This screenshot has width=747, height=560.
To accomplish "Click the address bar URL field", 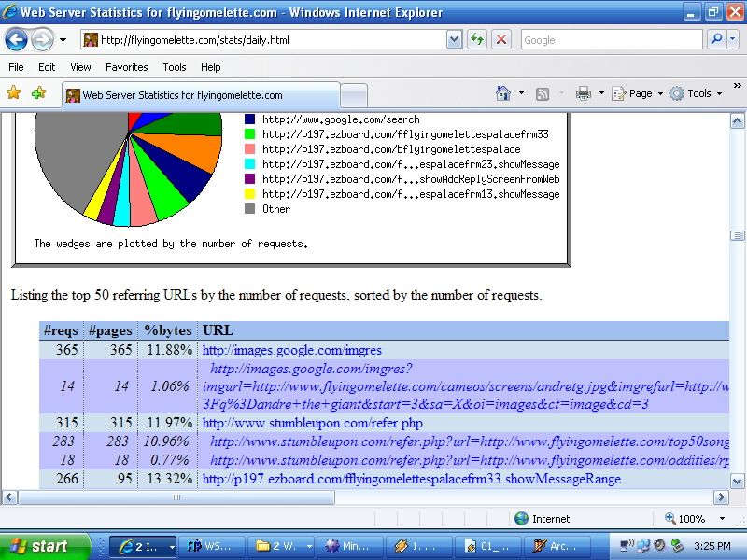I will pyautogui.click(x=264, y=40).
